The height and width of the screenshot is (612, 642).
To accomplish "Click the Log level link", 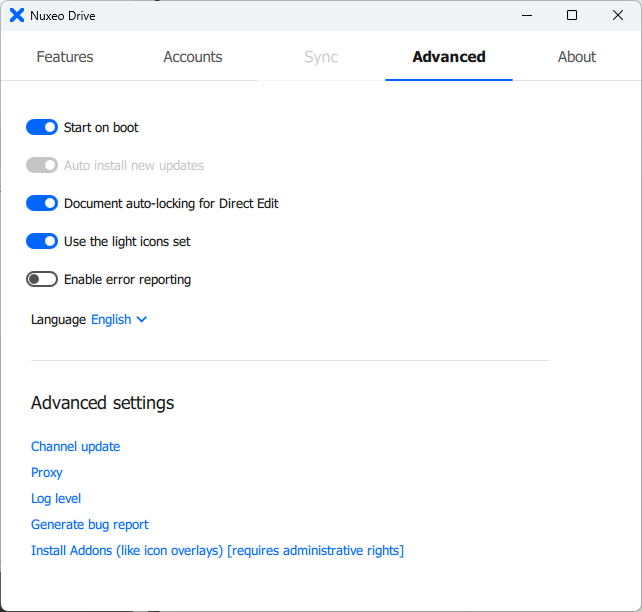I will coord(56,499).
